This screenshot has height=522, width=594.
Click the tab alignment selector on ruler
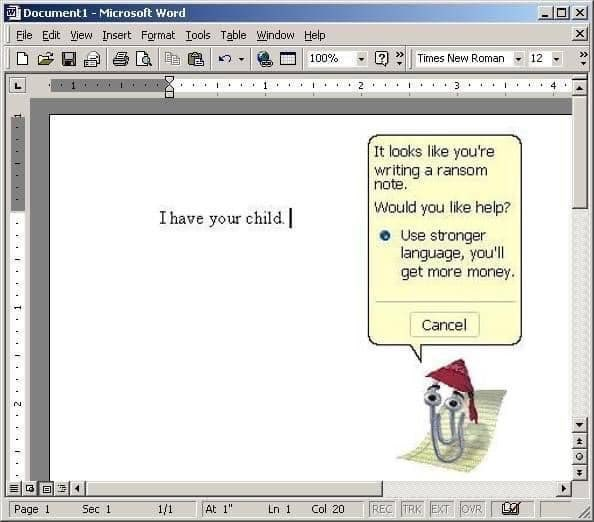(x=17, y=86)
